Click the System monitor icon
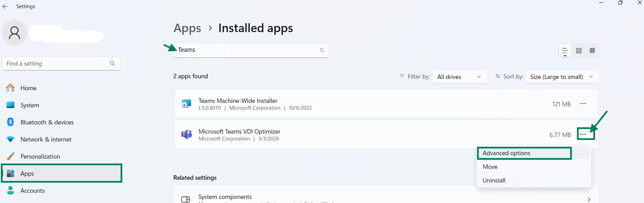Screen dimensions: 644x203 [x=11, y=105]
